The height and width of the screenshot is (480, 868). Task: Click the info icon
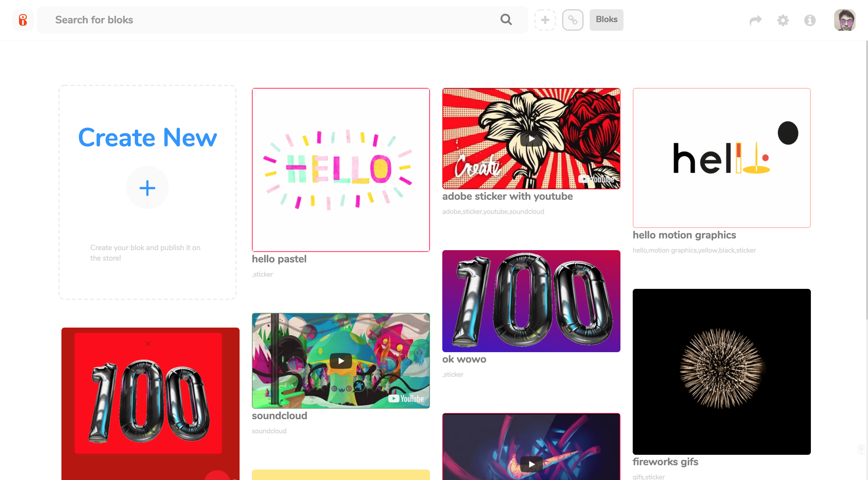coord(810,20)
